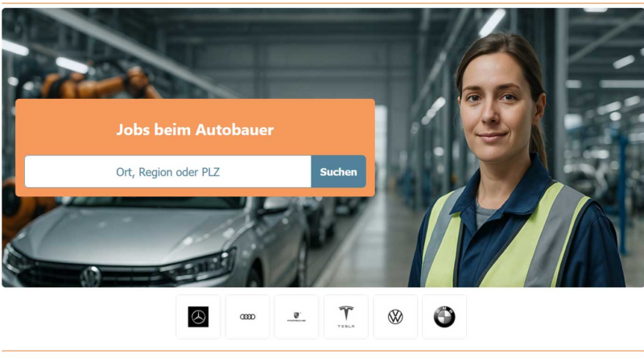Select the BMW roundel logo
Viewport: 644px width, 362px height.
coord(444,317)
